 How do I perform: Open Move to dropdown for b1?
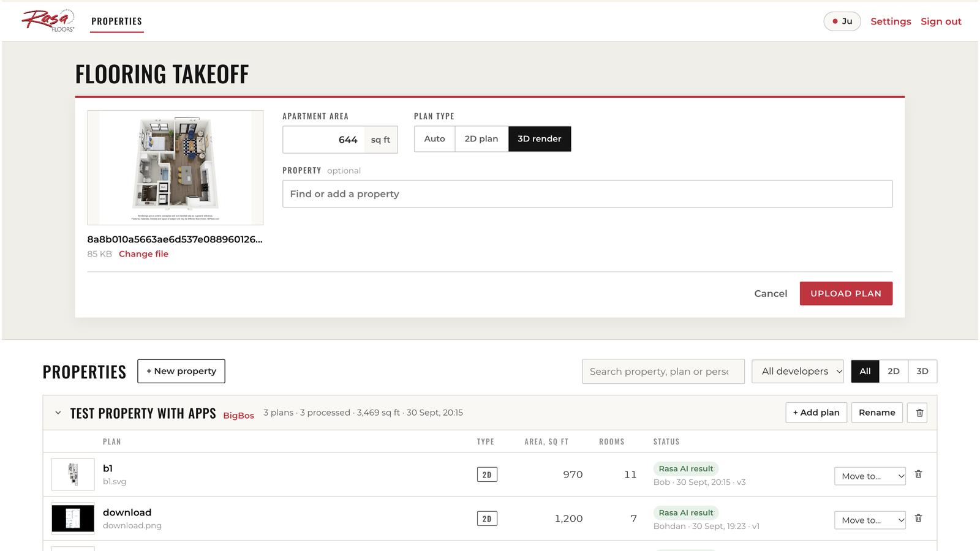[870, 476]
